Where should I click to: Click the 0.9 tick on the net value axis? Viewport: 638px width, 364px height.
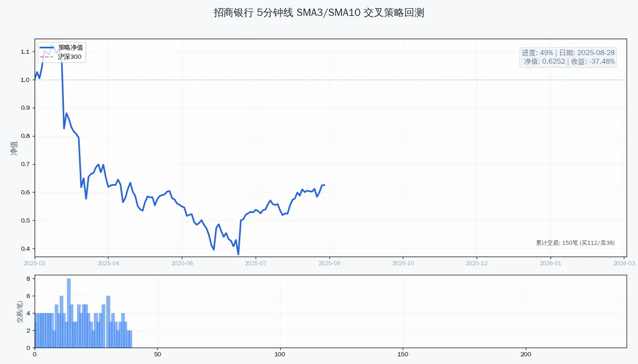(25, 108)
